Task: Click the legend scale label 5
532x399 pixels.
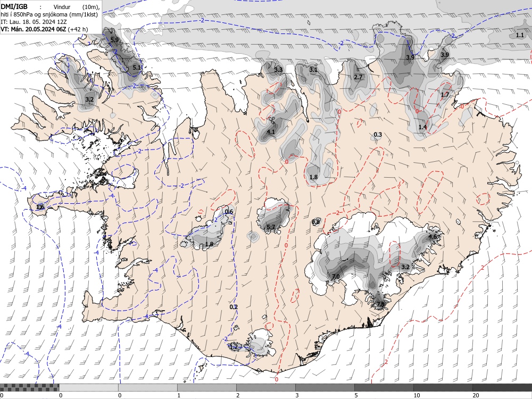Action: pyautogui.click(x=356, y=395)
